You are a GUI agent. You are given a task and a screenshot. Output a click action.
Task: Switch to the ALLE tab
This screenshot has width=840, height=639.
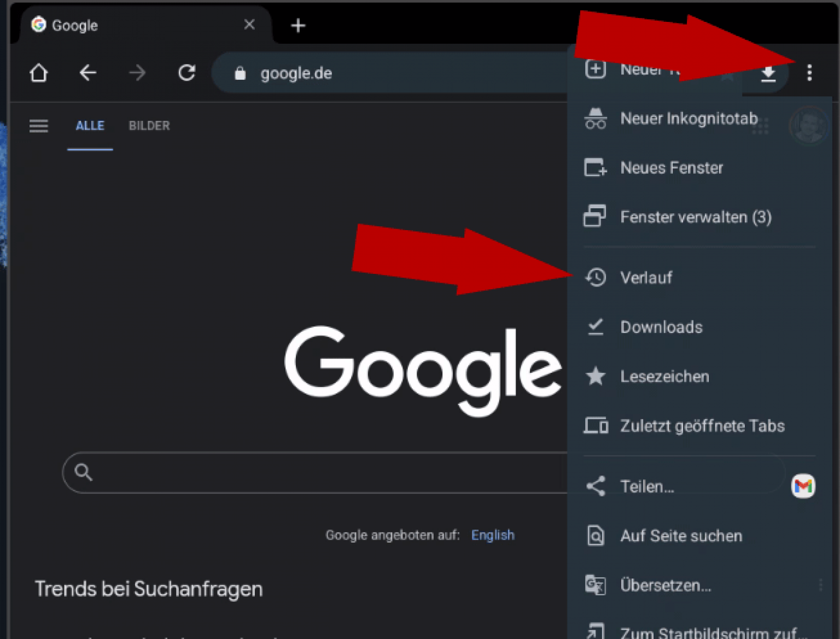pos(90,126)
